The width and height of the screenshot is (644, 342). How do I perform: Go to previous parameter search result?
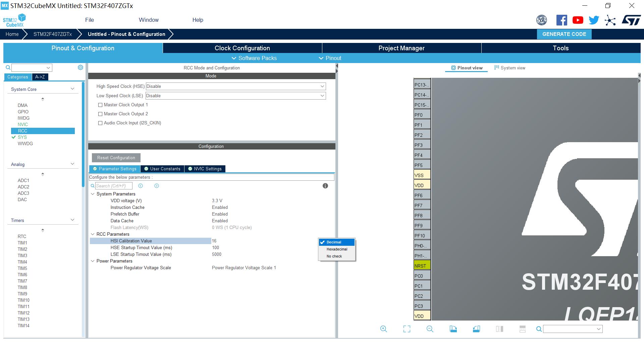coord(141,186)
